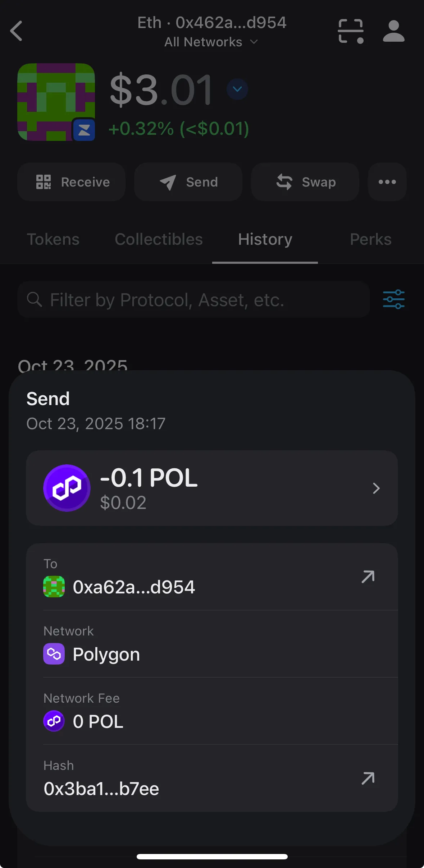Tap the back arrow icon
Image resolution: width=424 pixels, height=868 pixels.
click(17, 31)
